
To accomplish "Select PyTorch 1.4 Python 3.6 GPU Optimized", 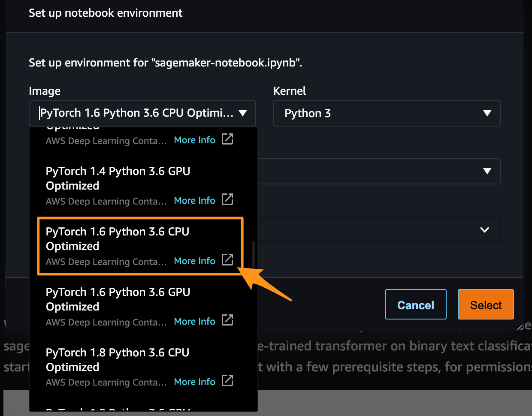I will tap(118, 178).
